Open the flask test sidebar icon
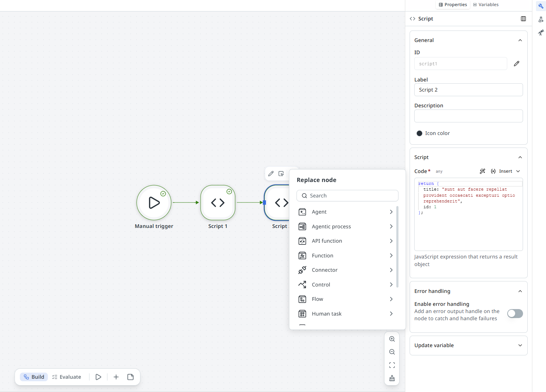Screen dimensions: 546x392 [x=541, y=19]
